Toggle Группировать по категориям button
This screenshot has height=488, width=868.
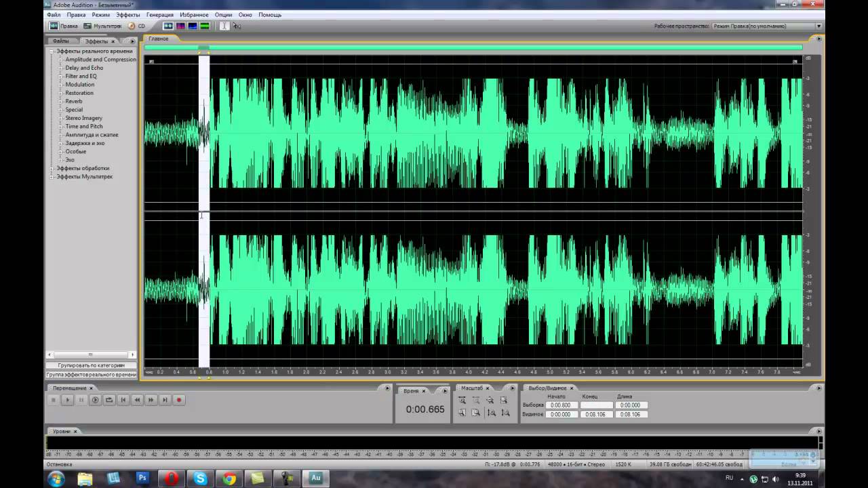pyautogui.click(x=91, y=365)
